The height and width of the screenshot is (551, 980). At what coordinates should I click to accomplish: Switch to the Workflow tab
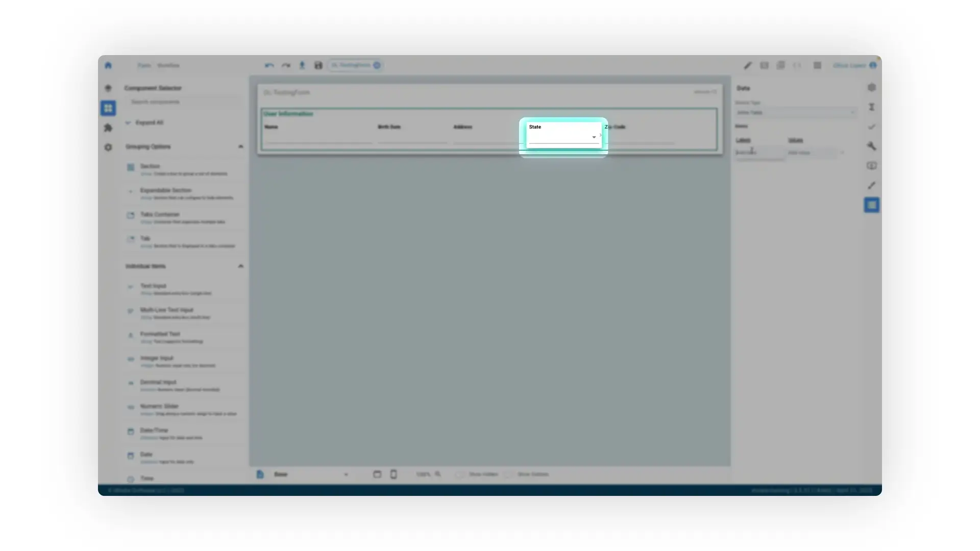[169, 65]
